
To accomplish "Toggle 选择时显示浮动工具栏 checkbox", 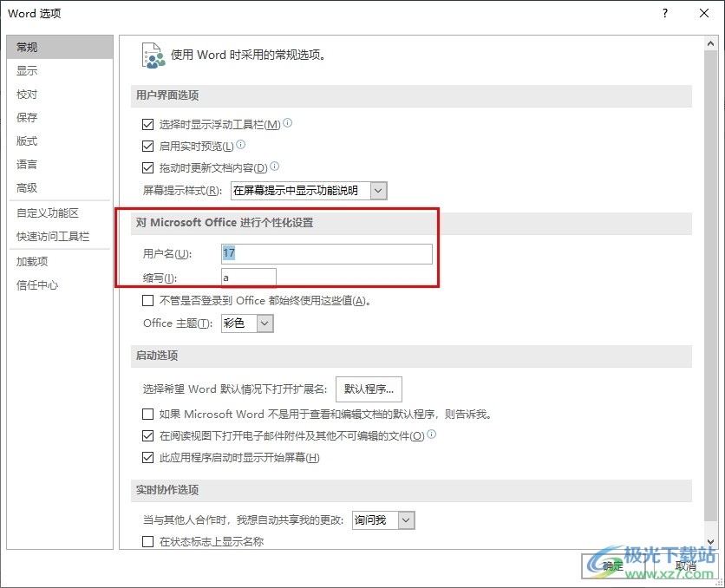I will click(x=148, y=124).
